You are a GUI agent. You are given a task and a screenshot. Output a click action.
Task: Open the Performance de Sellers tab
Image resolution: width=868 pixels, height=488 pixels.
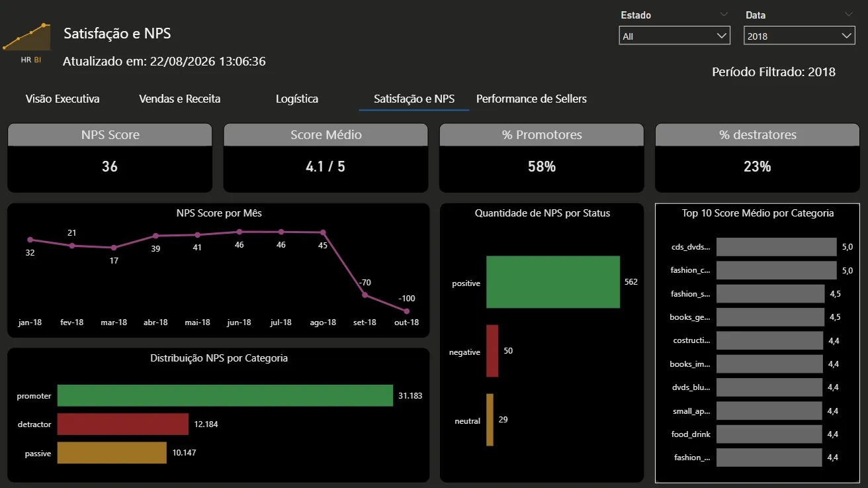pos(531,99)
